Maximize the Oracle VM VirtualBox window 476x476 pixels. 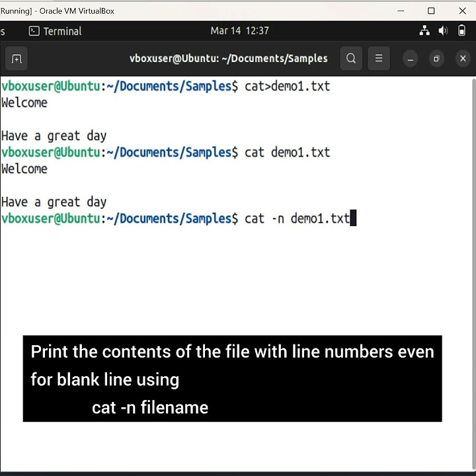pos(431,11)
